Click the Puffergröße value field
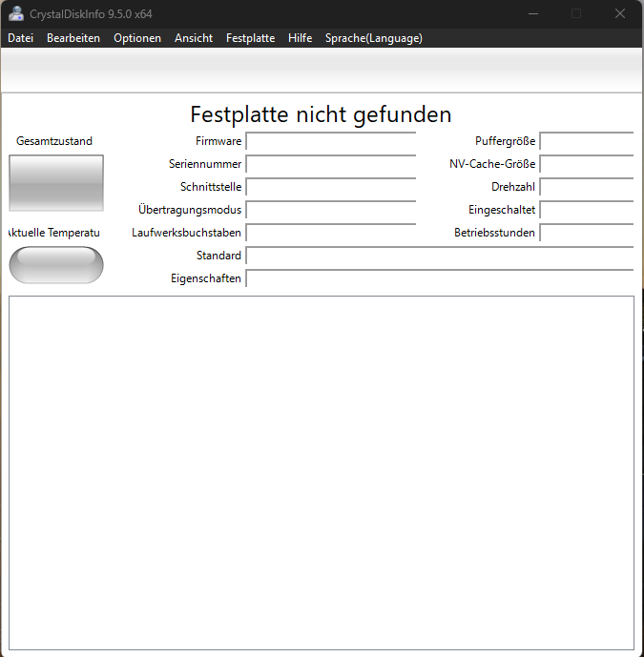The image size is (644, 657). (587, 141)
